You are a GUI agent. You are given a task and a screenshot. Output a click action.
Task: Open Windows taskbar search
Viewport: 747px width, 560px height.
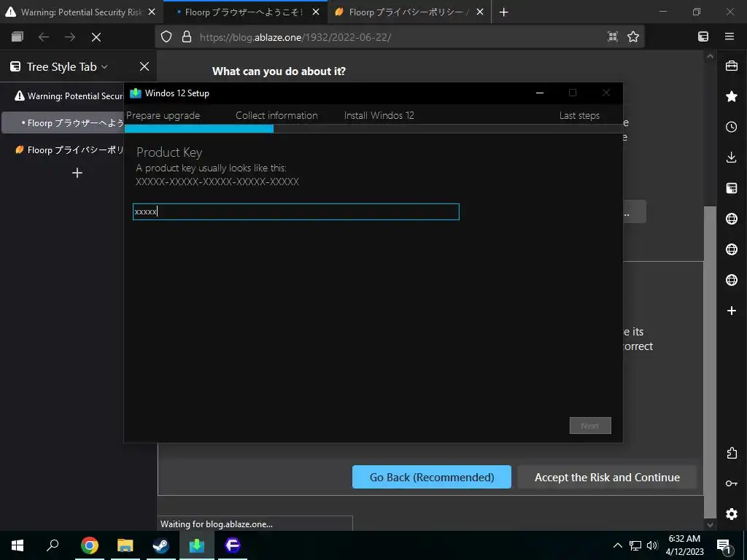pyautogui.click(x=53, y=545)
